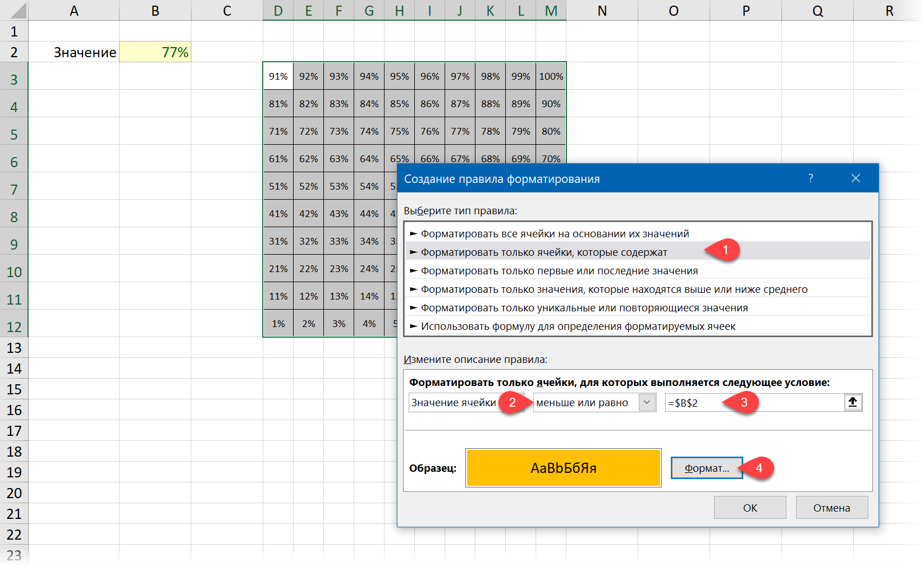Select 'Использовать формулу' rule type
Image resolution: width=924 pixels, height=566 pixels.
(638, 326)
